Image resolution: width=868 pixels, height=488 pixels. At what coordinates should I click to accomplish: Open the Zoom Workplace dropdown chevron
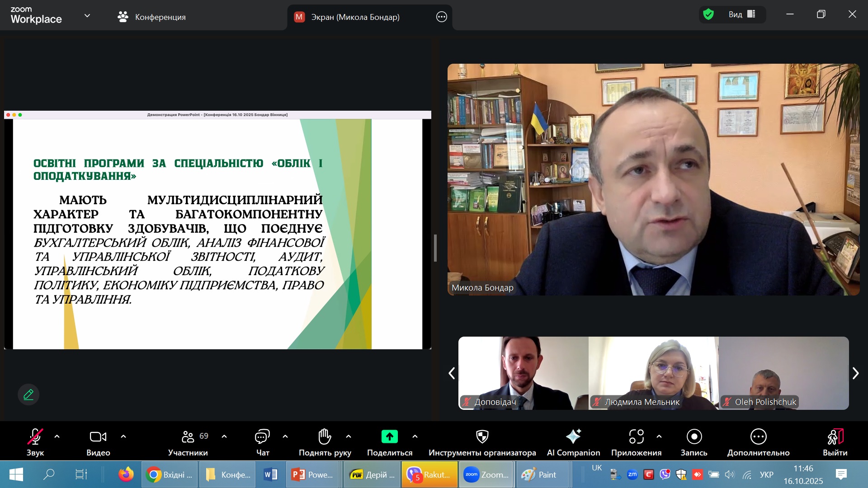[87, 16]
